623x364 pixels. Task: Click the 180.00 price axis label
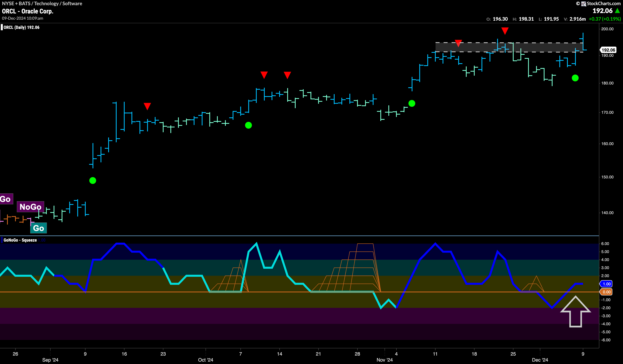pos(607,83)
